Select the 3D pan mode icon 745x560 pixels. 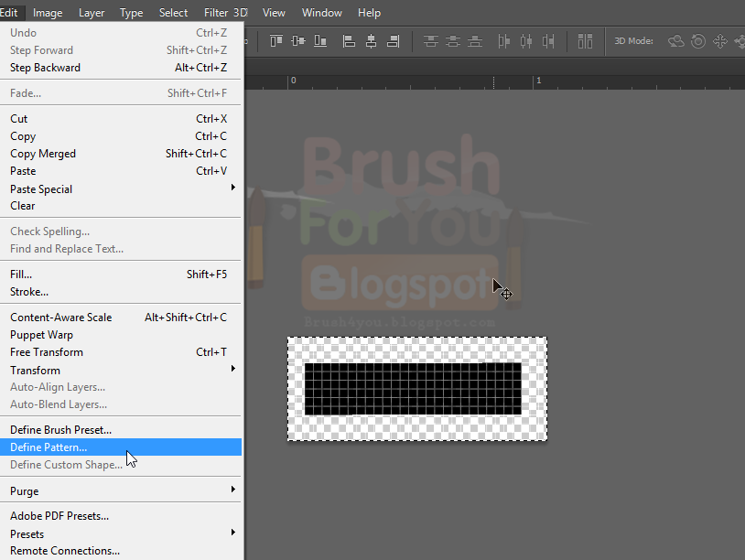pyautogui.click(x=721, y=41)
